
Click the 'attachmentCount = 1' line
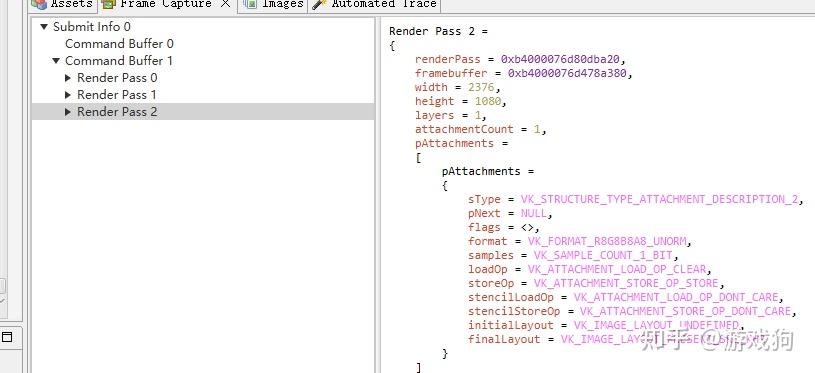(481, 129)
